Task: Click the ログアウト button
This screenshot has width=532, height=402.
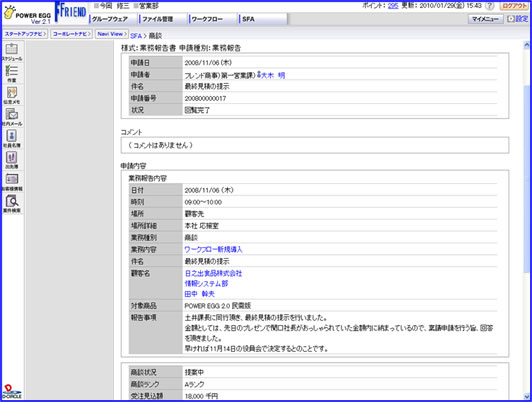Action: pos(514,6)
